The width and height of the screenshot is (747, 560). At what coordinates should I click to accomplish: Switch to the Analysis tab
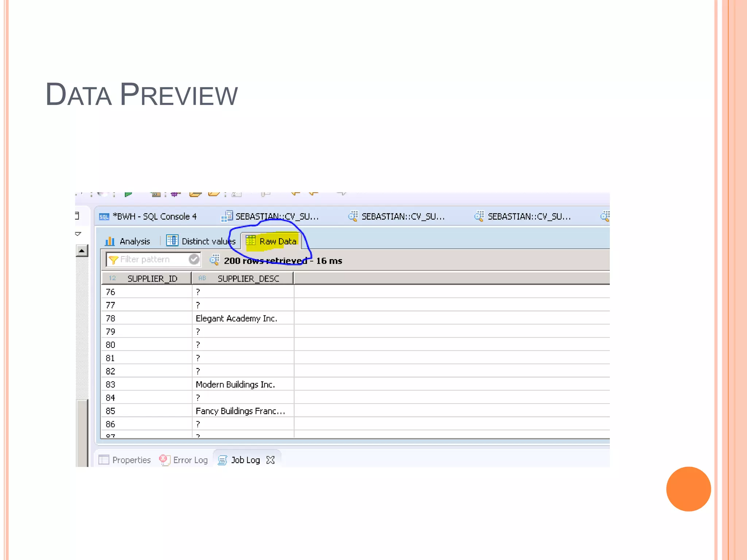127,241
